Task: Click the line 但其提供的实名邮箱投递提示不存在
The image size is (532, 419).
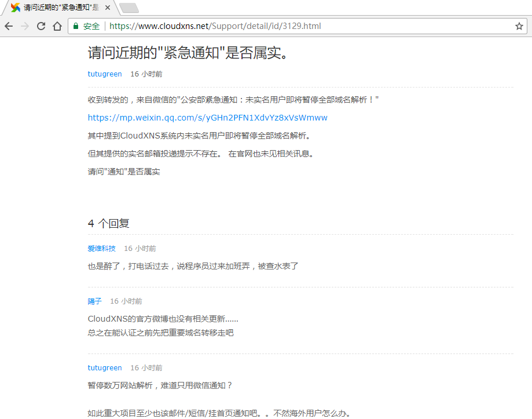Action: coord(201,154)
